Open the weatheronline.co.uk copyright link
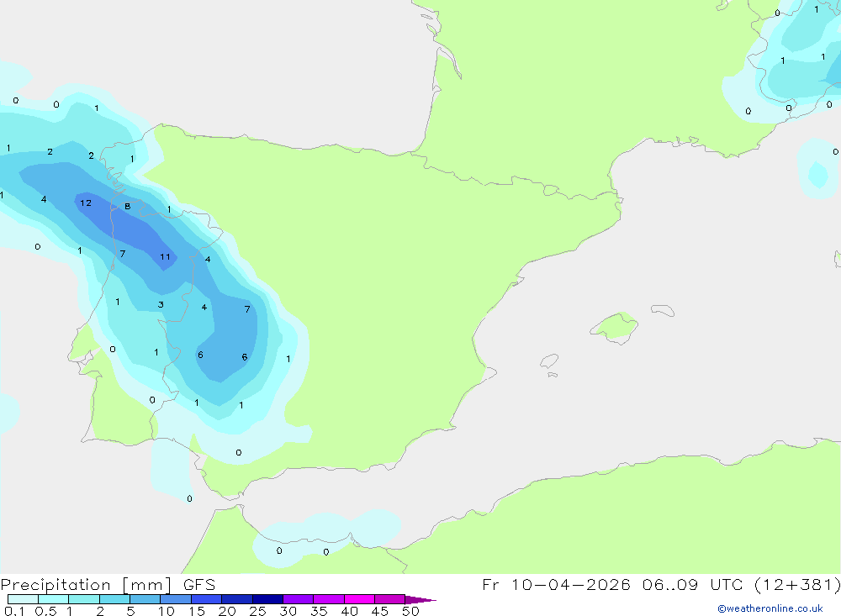Viewport: 841px width, 616px height. pyautogui.click(x=770, y=608)
